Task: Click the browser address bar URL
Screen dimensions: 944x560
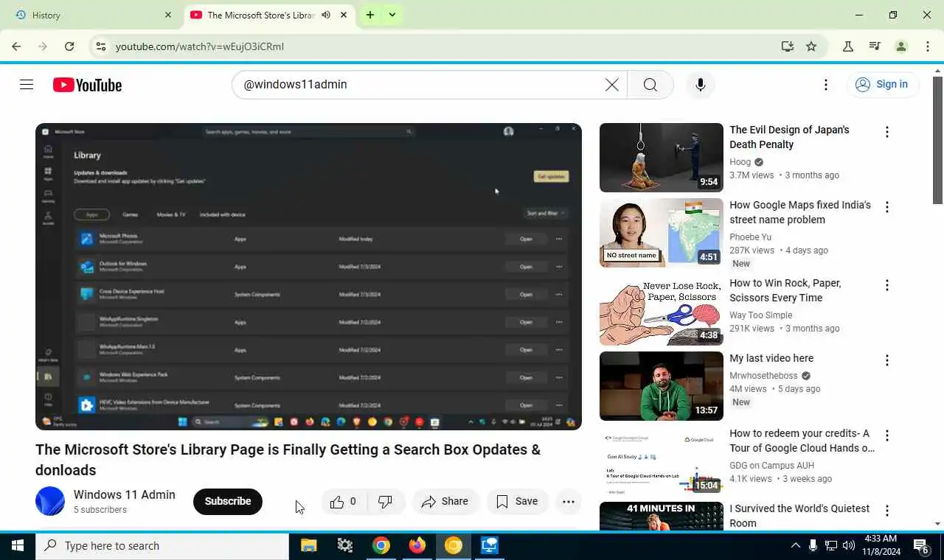Action: (x=200, y=46)
